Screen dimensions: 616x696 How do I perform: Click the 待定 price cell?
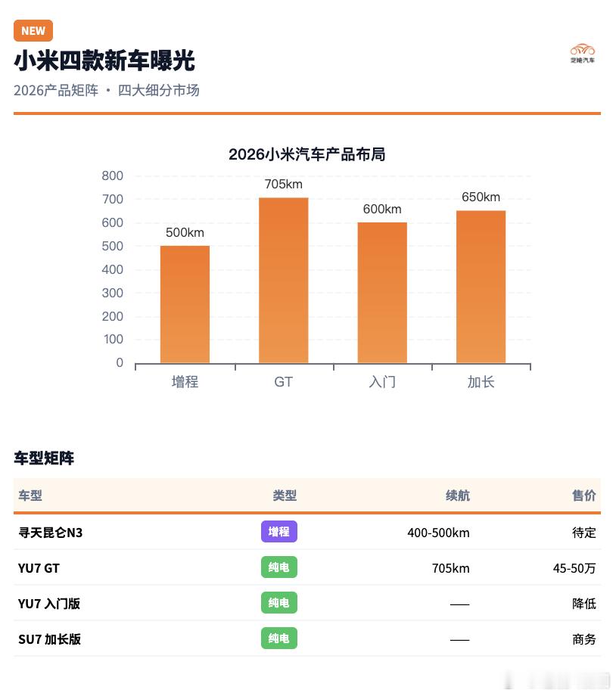[x=584, y=533]
